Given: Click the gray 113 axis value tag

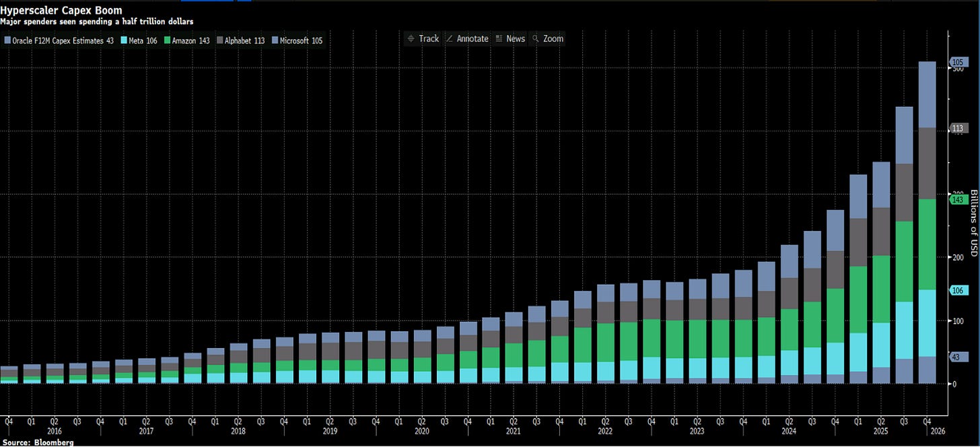Looking at the screenshot, I should 958,128.
